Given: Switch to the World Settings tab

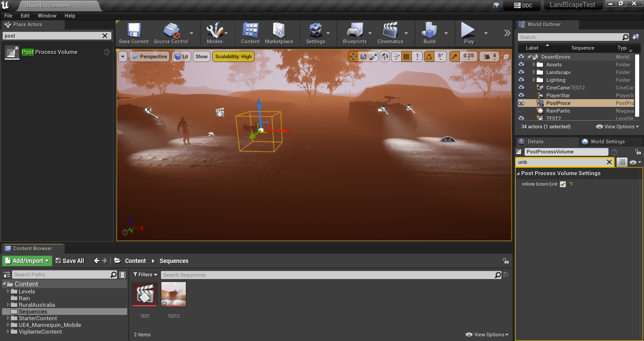Looking at the screenshot, I should pos(607,142).
